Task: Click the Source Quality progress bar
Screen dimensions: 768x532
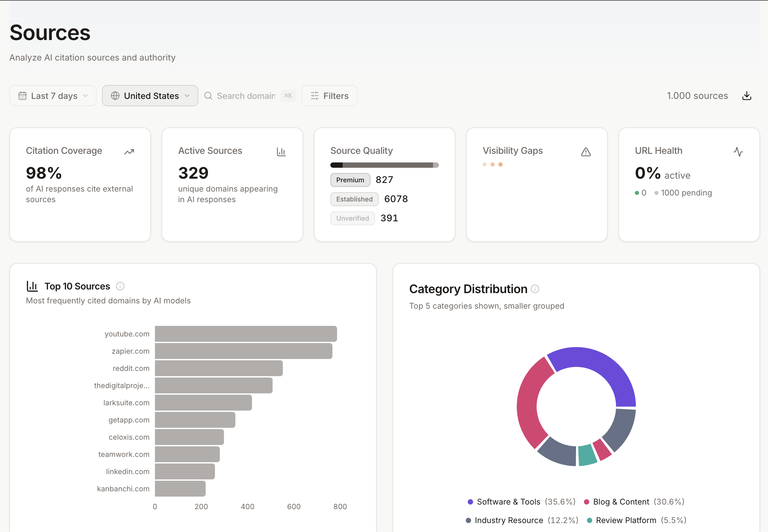Action: [384, 165]
